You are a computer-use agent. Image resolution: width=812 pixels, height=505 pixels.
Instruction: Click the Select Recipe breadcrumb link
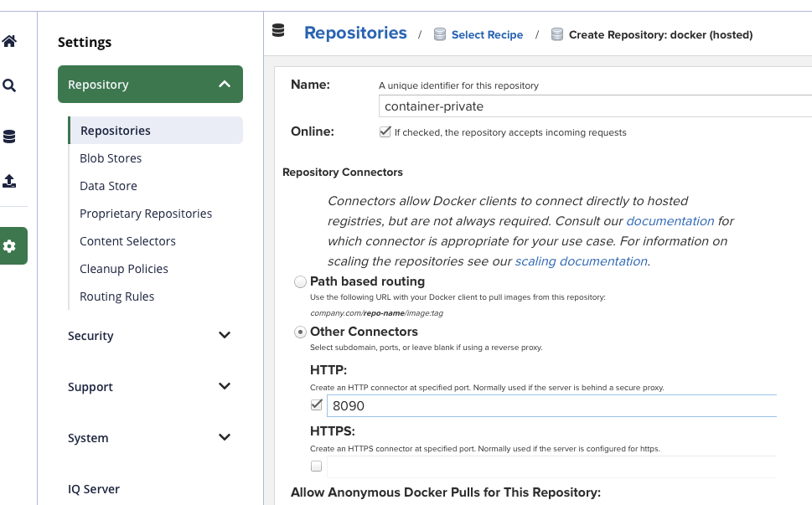(x=487, y=35)
